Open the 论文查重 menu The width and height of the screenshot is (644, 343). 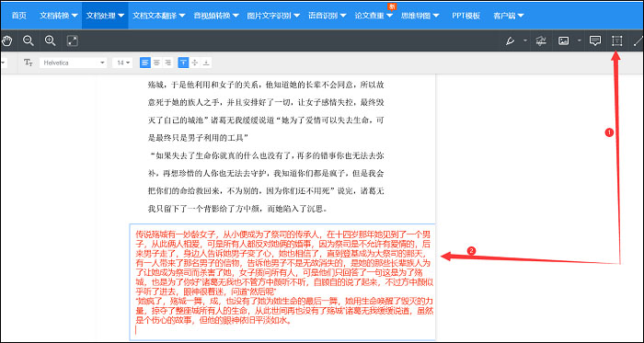[374, 16]
